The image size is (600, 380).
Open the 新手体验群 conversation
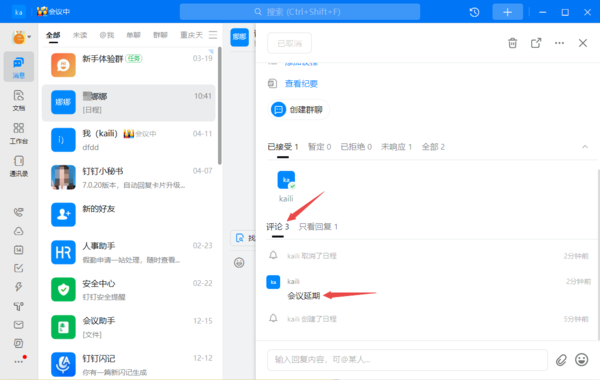click(129, 65)
